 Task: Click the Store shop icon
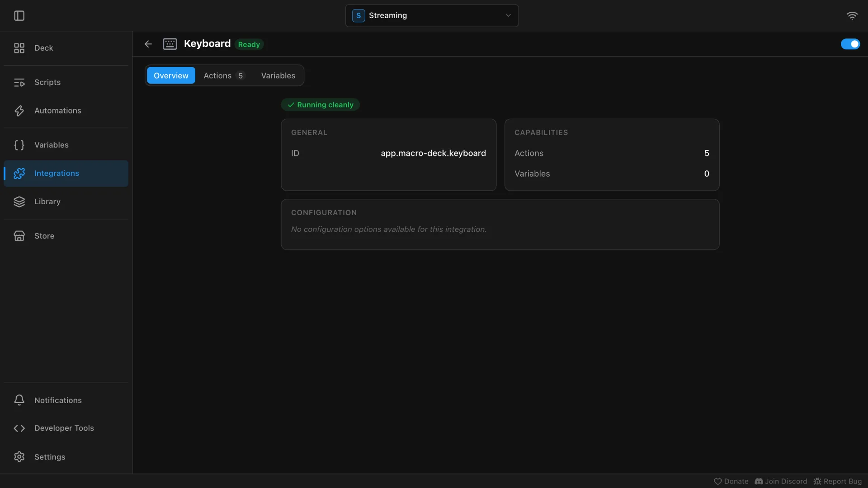click(19, 236)
